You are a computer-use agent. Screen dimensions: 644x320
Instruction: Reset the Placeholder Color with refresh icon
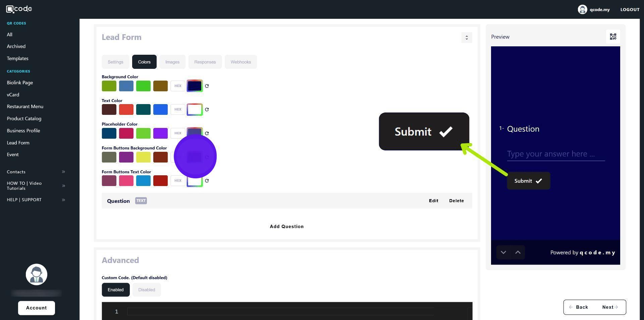click(207, 133)
